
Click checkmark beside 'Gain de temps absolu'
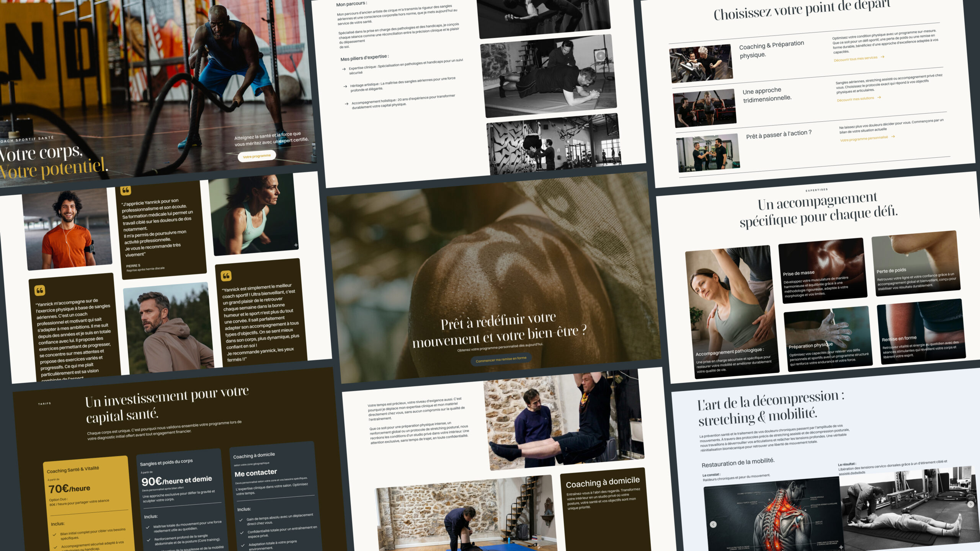[241, 520]
